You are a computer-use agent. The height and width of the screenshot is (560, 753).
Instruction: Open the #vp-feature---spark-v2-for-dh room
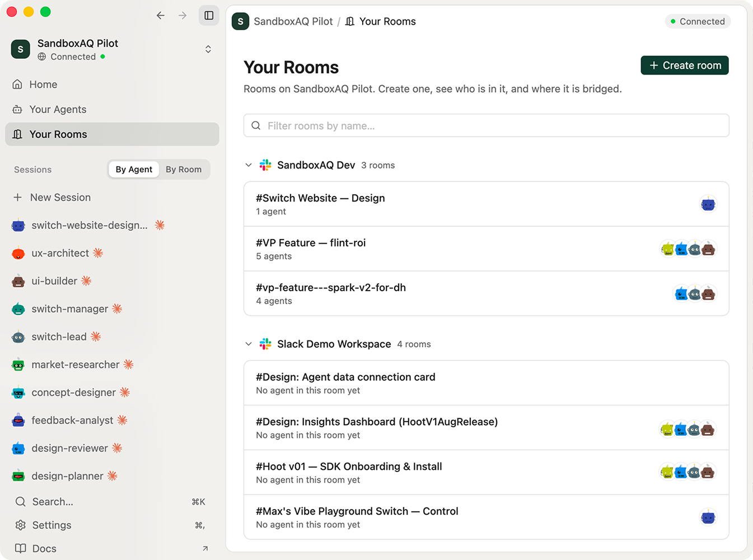pos(487,293)
